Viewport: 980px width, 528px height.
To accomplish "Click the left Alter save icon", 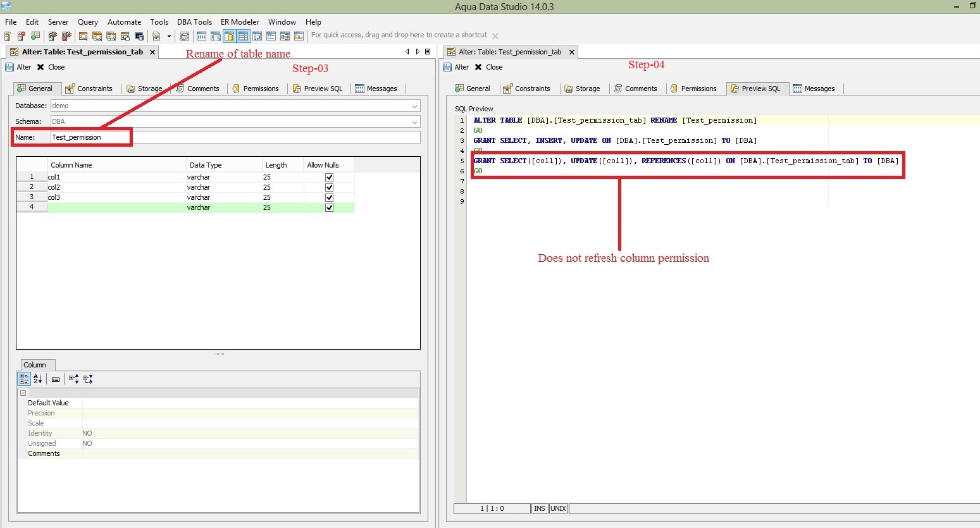I will 9,67.
